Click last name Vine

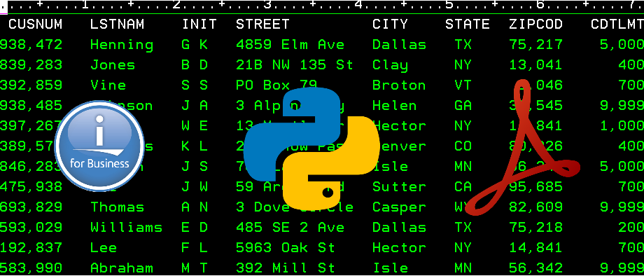click(x=108, y=85)
